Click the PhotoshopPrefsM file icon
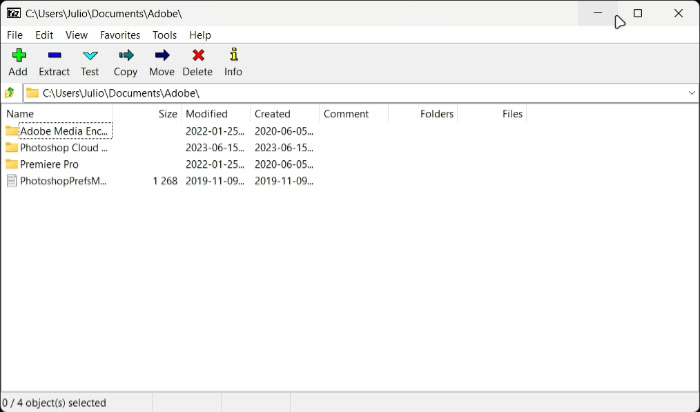 tap(12, 181)
